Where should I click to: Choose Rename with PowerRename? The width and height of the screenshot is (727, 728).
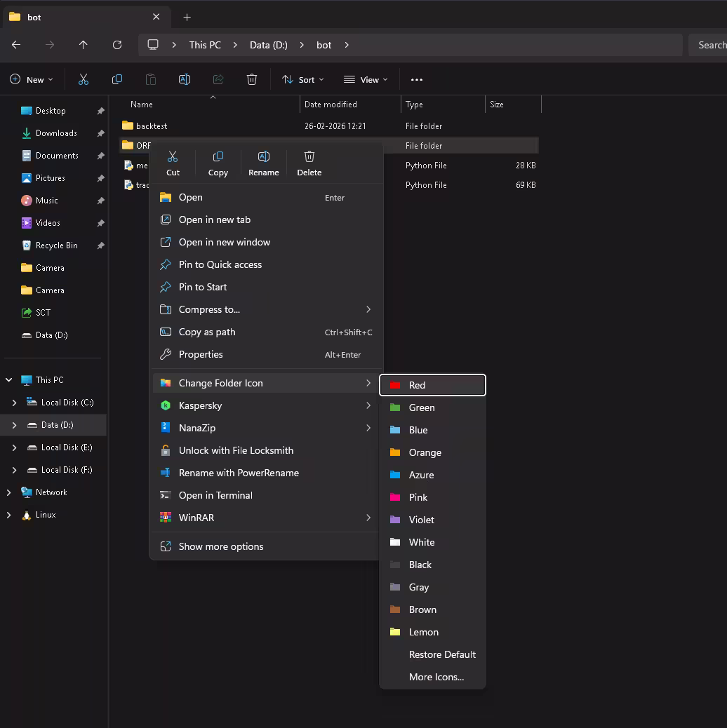click(x=266, y=473)
